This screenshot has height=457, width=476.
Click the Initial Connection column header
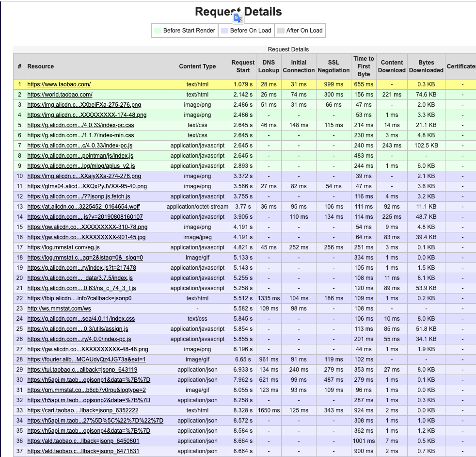pos(299,66)
